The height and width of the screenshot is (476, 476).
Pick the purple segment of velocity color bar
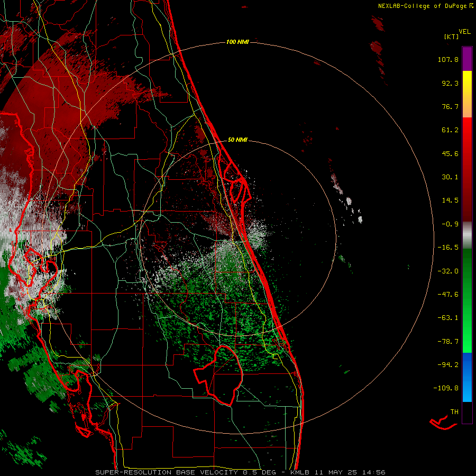[467, 59]
